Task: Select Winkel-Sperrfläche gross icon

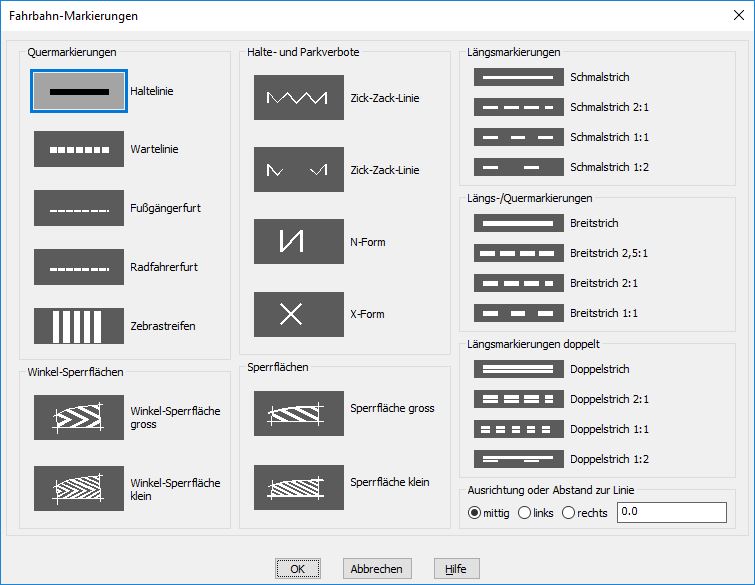Action: click(79, 417)
